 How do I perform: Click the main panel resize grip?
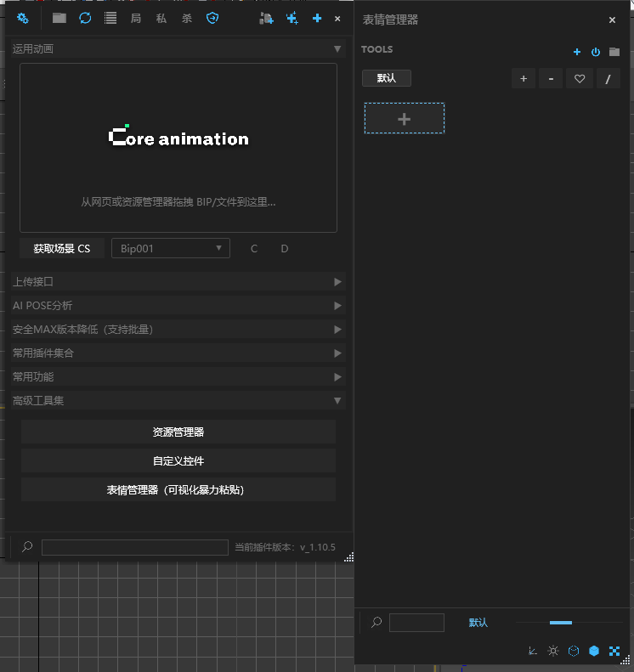coord(349,556)
